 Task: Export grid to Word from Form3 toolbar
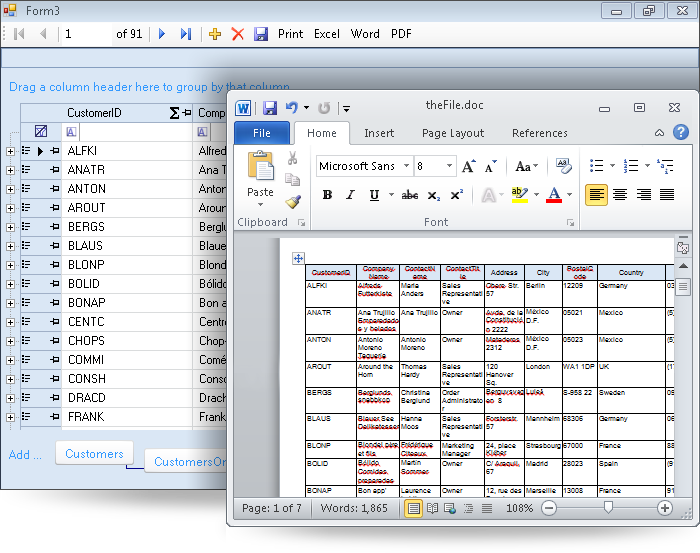pos(365,34)
